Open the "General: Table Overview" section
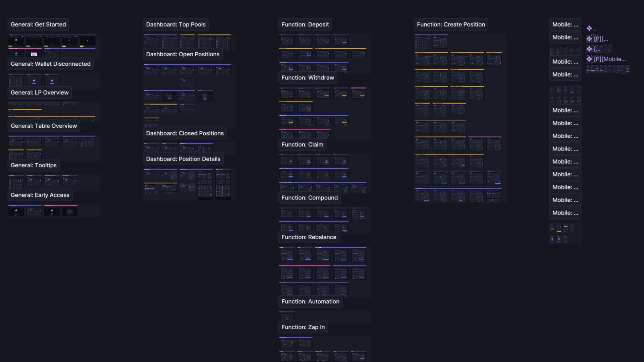The image size is (644, 362). (x=44, y=126)
